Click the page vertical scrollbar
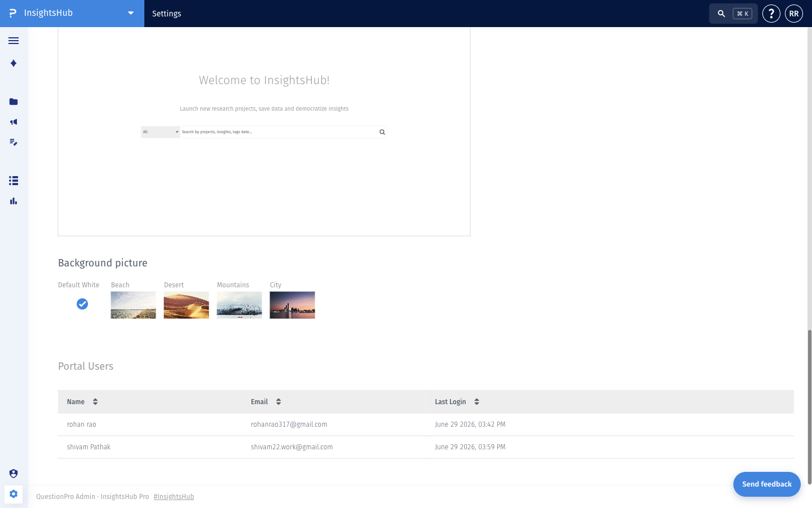The image size is (812, 508). pyautogui.click(x=810, y=406)
